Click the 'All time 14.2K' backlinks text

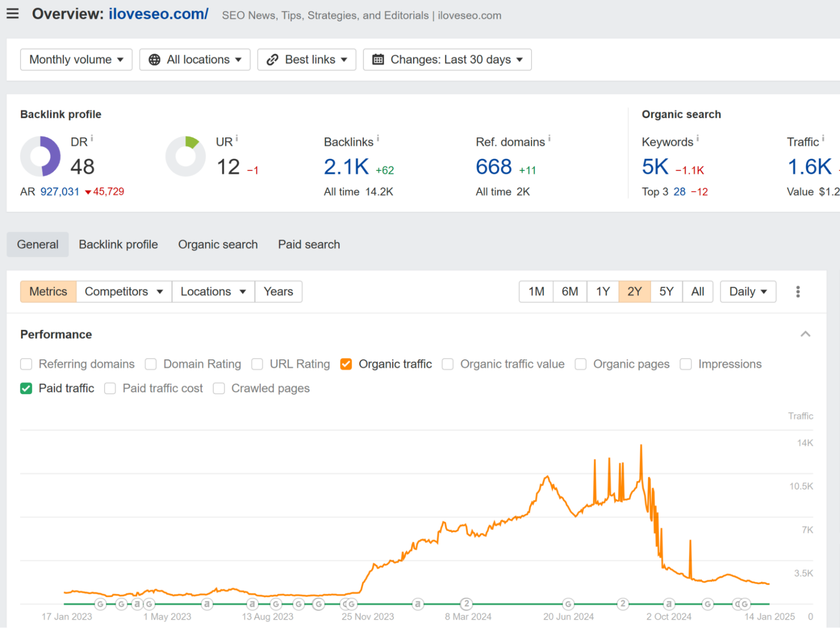click(x=358, y=192)
